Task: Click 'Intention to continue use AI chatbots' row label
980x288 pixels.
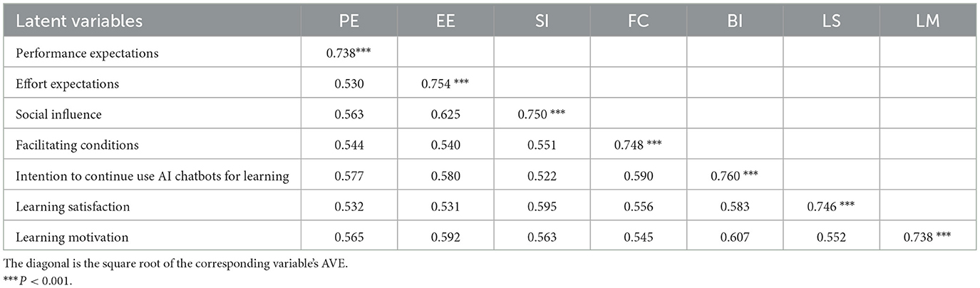Action: click(153, 178)
